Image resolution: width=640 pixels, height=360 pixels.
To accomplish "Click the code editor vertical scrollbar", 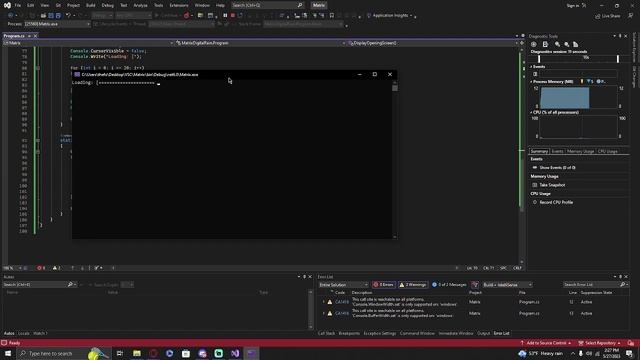I will point(522,155).
